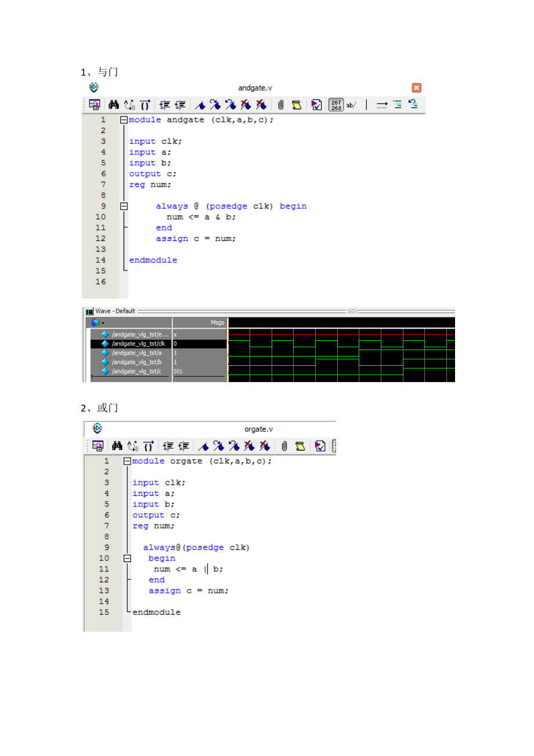Click the project files icon in orgate.v toolbar

pos(98,446)
